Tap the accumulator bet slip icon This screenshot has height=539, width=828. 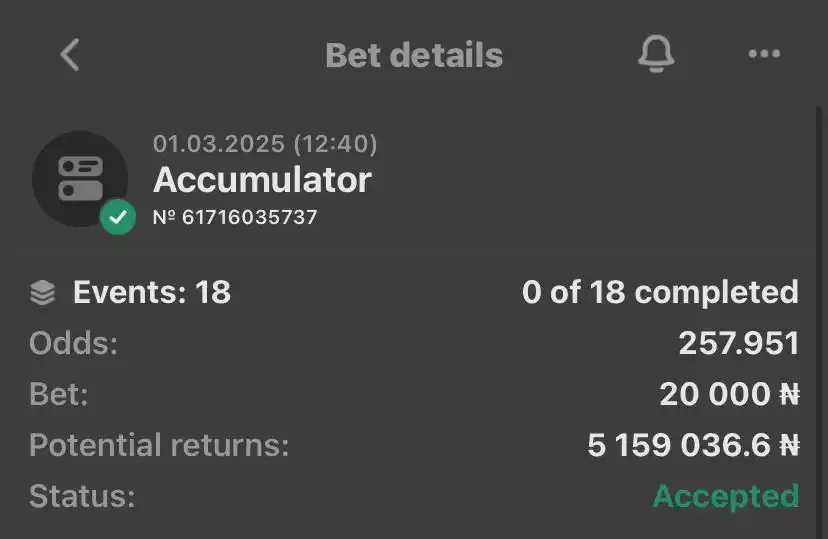(80, 178)
